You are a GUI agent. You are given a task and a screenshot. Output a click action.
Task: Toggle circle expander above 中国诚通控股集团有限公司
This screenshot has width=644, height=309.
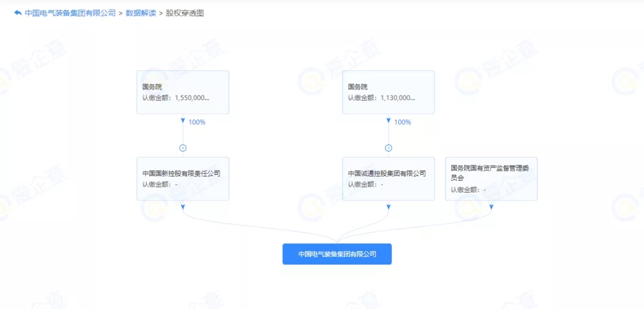[x=388, y=148]
